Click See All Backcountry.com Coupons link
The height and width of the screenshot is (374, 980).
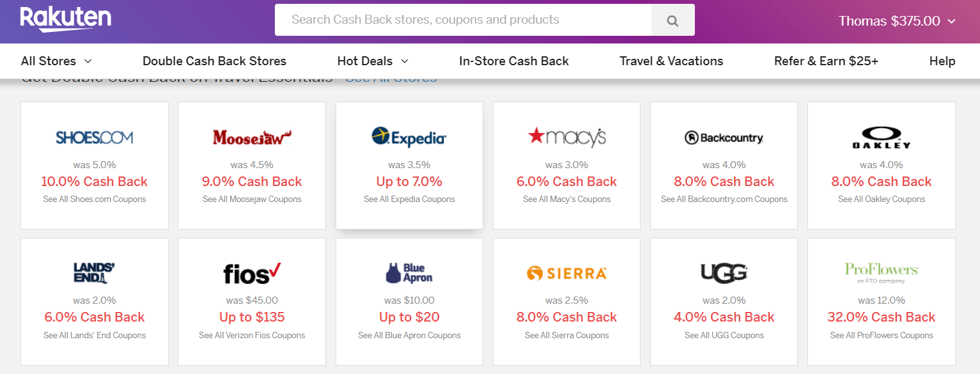(x=724, y=199)
